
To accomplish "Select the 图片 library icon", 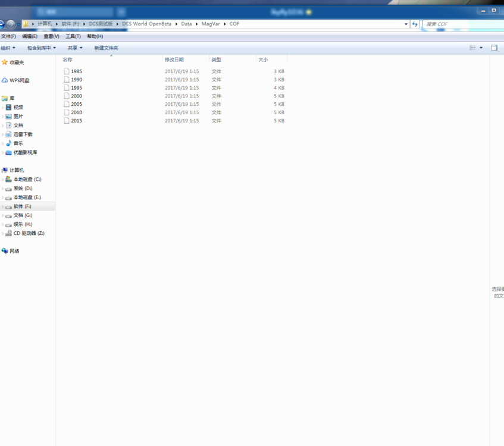I will click(9, 117).
